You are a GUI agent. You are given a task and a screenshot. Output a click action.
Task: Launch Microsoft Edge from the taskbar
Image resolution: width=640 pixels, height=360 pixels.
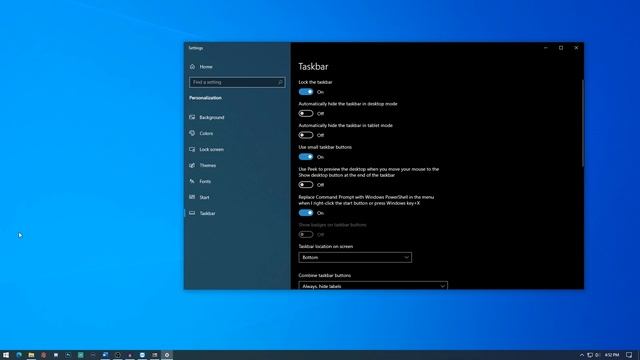coord(19,355)
